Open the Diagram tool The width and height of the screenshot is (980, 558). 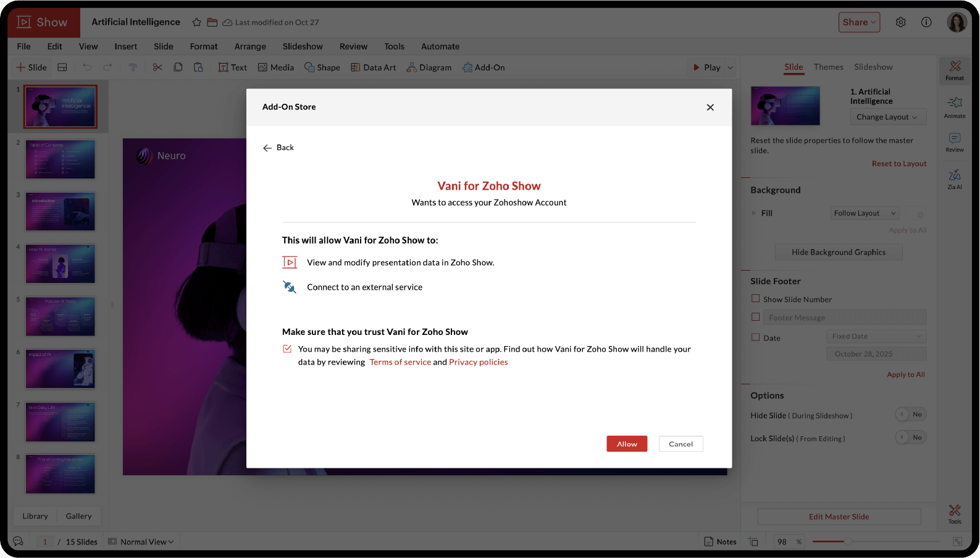(429, 67)
